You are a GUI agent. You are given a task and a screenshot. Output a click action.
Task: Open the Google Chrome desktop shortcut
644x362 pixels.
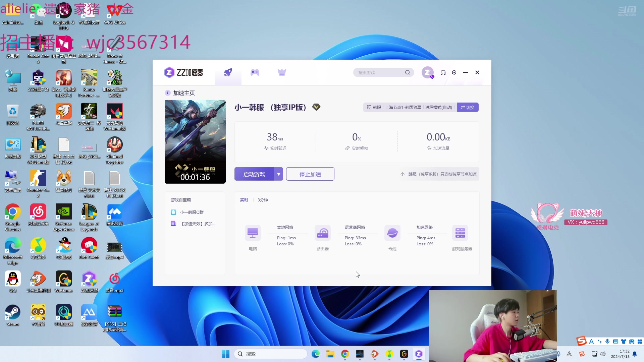click(13, 217)
